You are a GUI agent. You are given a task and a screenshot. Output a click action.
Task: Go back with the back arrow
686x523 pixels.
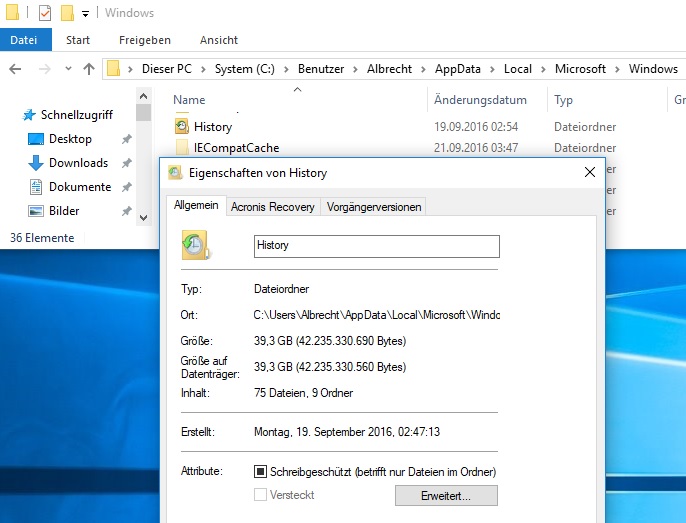coord(15,69)
